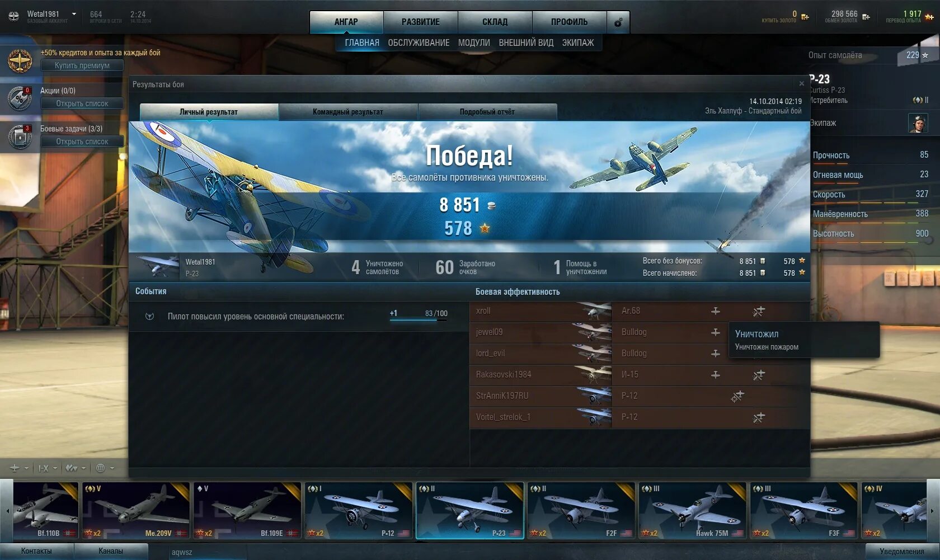Image resolution: width=940 pixels, height=560 pixels.
Task: Open the ВНЕШНИЙ ВИД submenu
Action: 526,43
